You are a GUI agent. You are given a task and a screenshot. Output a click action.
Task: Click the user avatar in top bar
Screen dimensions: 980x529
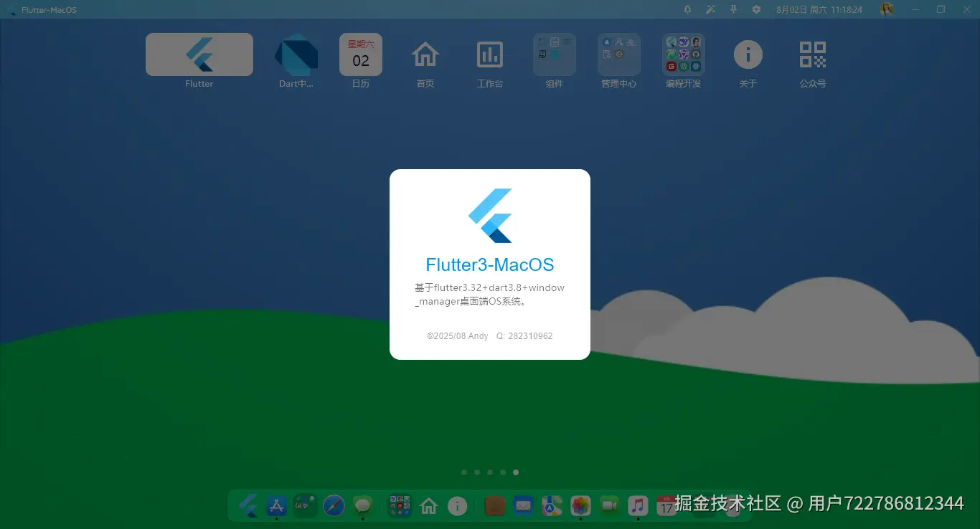click(887, 9)
